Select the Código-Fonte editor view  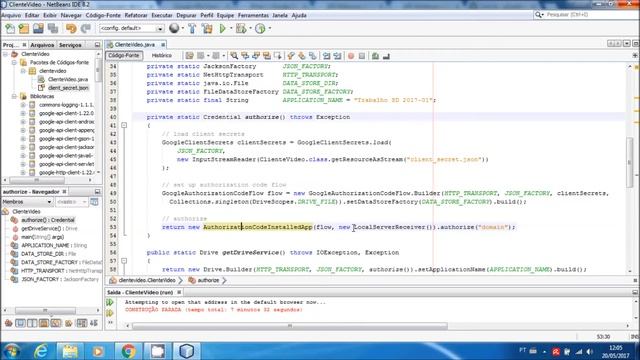click(124, 56)
